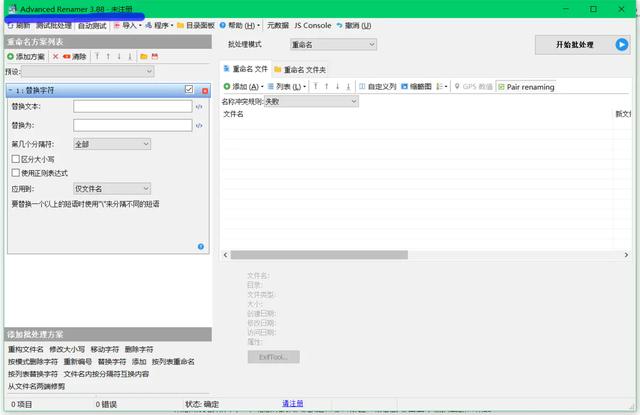Image resolution: width=640 pixels, height=415 pixels.
Task: Click 撤消 (U) undo in the toolbar
Action: [354, 26]
